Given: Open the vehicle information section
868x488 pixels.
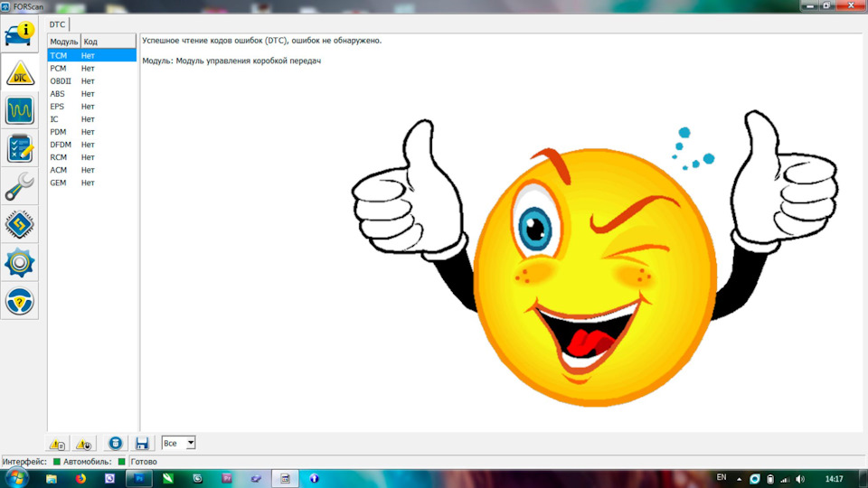Looking at the screenshot, I should tap(19, 33).
